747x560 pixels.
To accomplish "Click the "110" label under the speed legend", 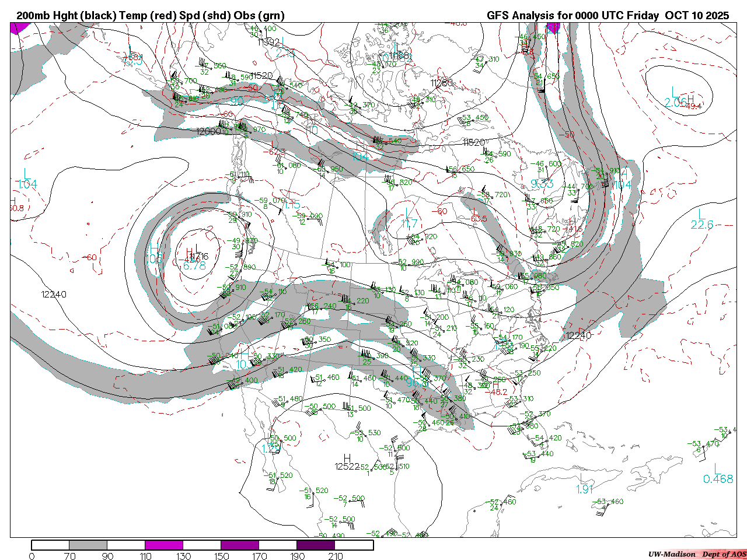I will [145, 556].
